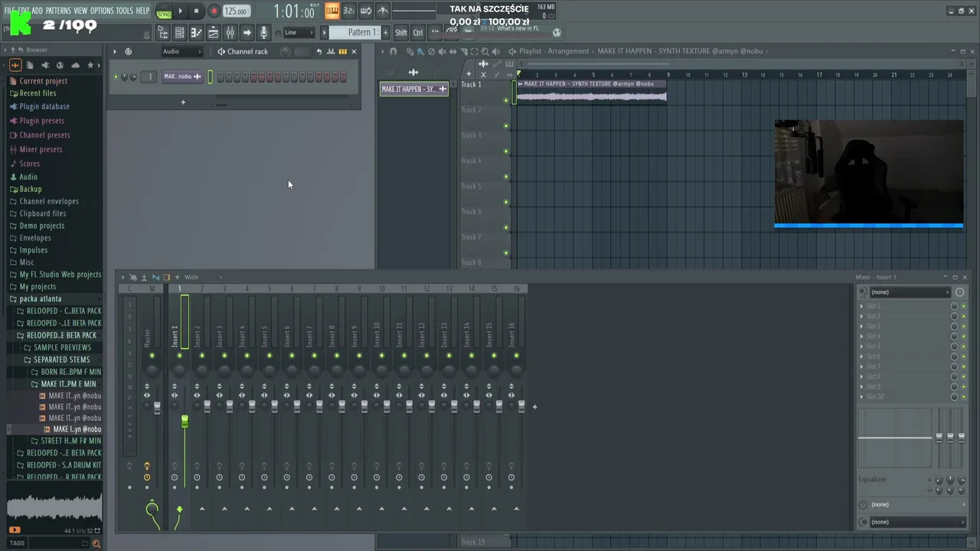Open the Channel rack view from toolbar
This screenshot has height=551, width=980.
(x=179, y=32)
